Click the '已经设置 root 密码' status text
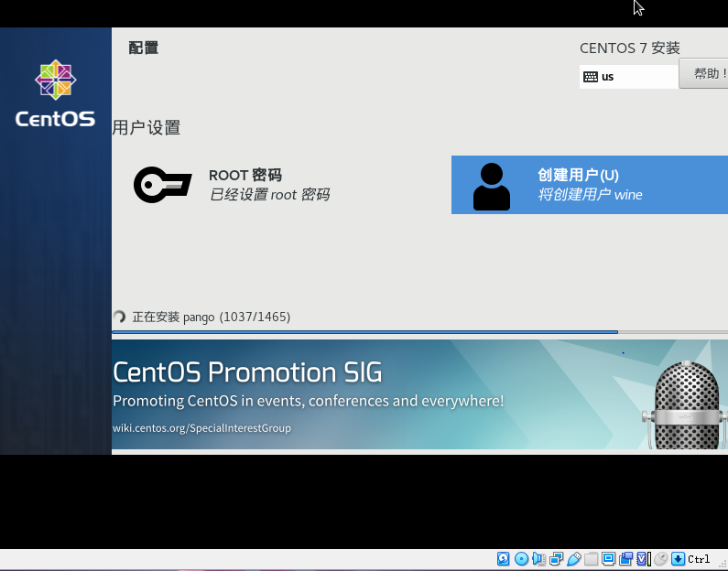Image resolution: width=728 pixels, height=571 pixels. point(269,194)
